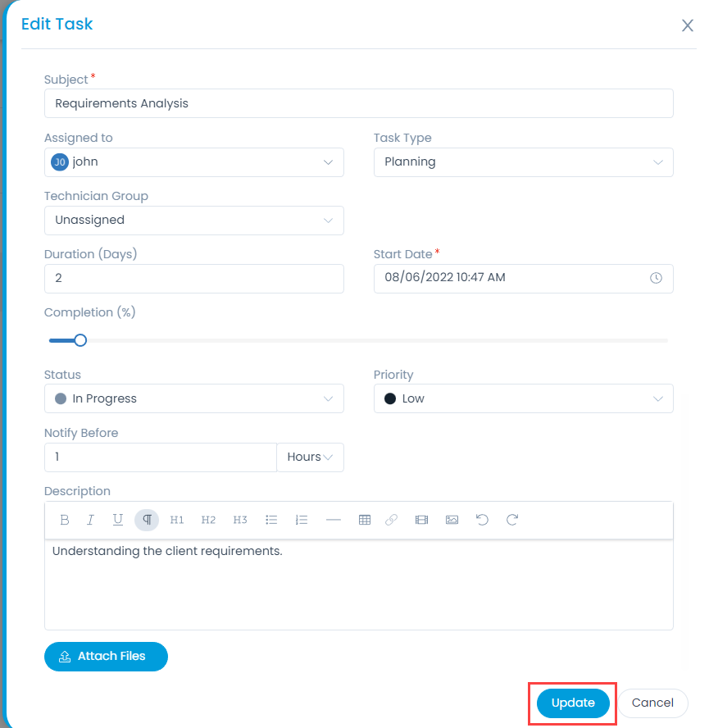Undo the last description edit
This screenshot has height=728, width=709.
(482, 520)
